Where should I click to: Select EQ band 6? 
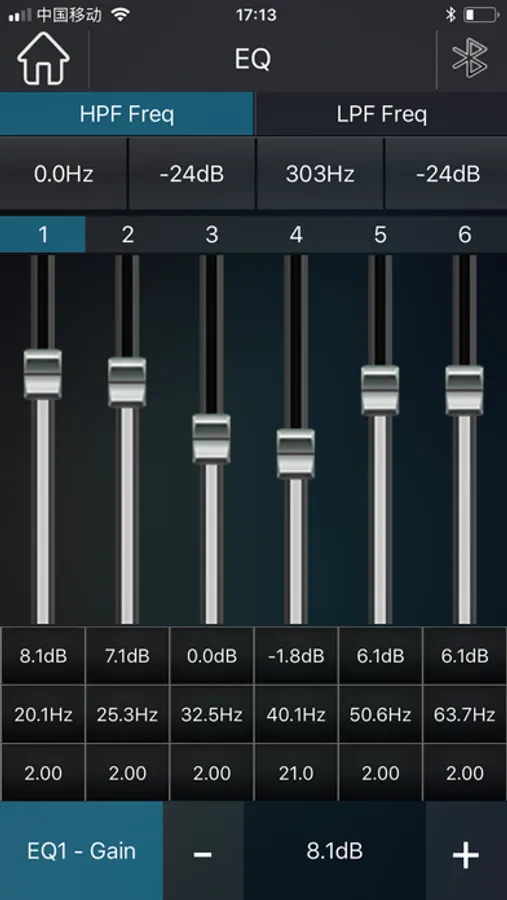(x=465, y=234)
